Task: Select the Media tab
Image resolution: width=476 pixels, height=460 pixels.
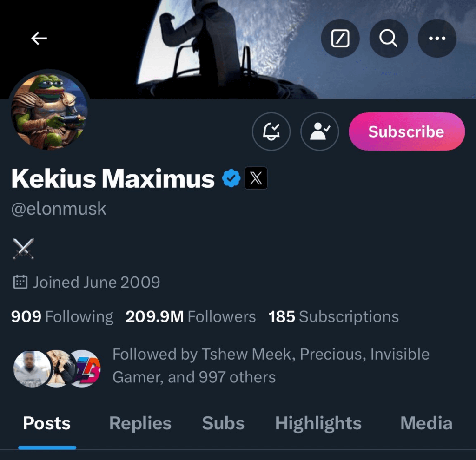Action: click(426, 423)
